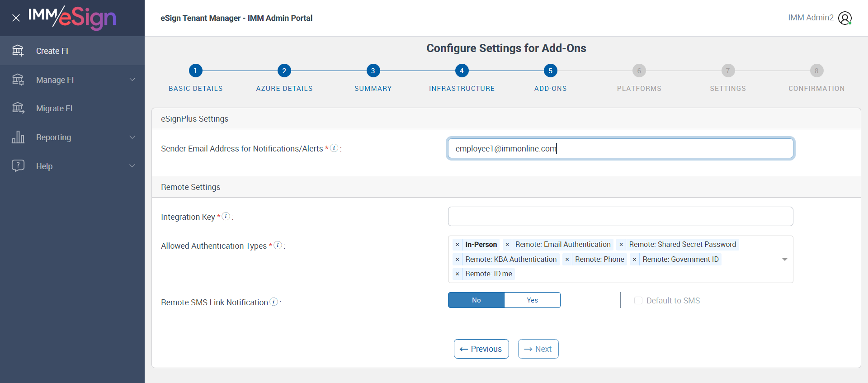
Task: Click the Integration Key input field
Action: (x=620, y=217)
